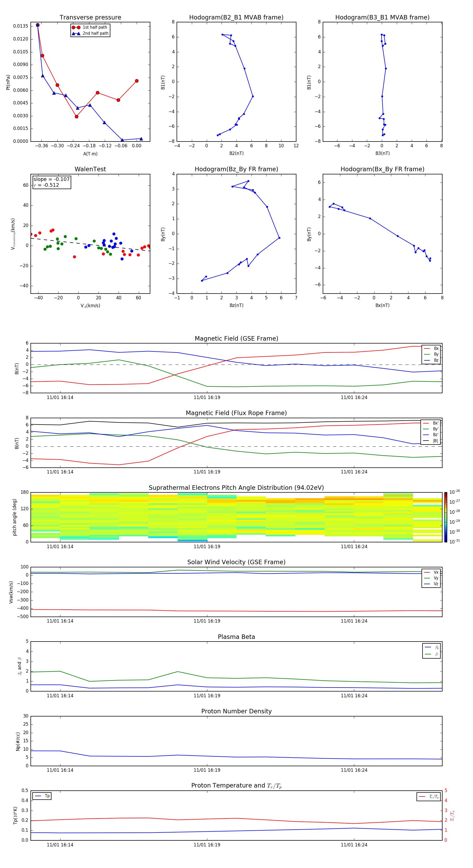The height and width of the screenshot is (868, 473).
Task: Click the '0.0135' tick on the pressure axis
Action: 20,26
